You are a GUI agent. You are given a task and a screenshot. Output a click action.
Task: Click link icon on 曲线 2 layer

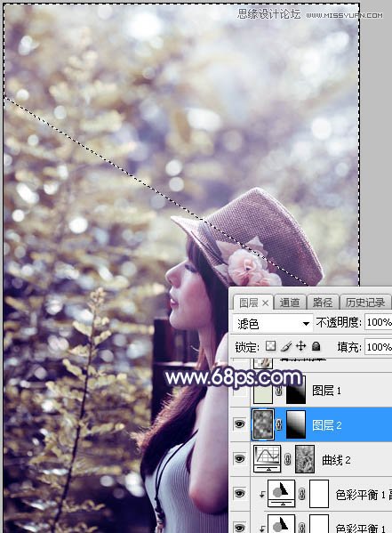click(x=288, y=459)
